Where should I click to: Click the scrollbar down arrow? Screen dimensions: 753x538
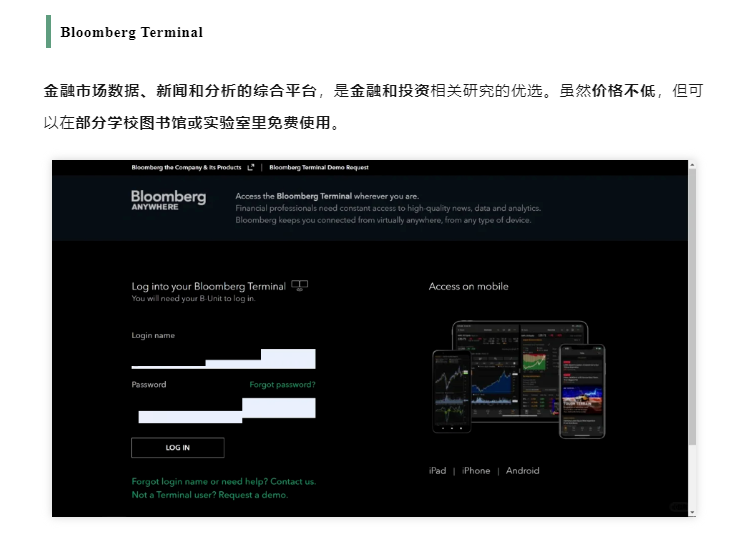click(x=692, y=513)
